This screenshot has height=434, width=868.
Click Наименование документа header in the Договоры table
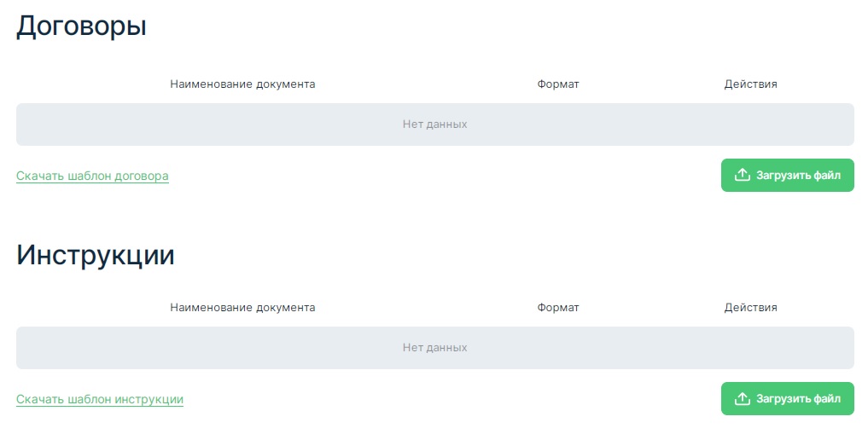click(x=242, y=84)
